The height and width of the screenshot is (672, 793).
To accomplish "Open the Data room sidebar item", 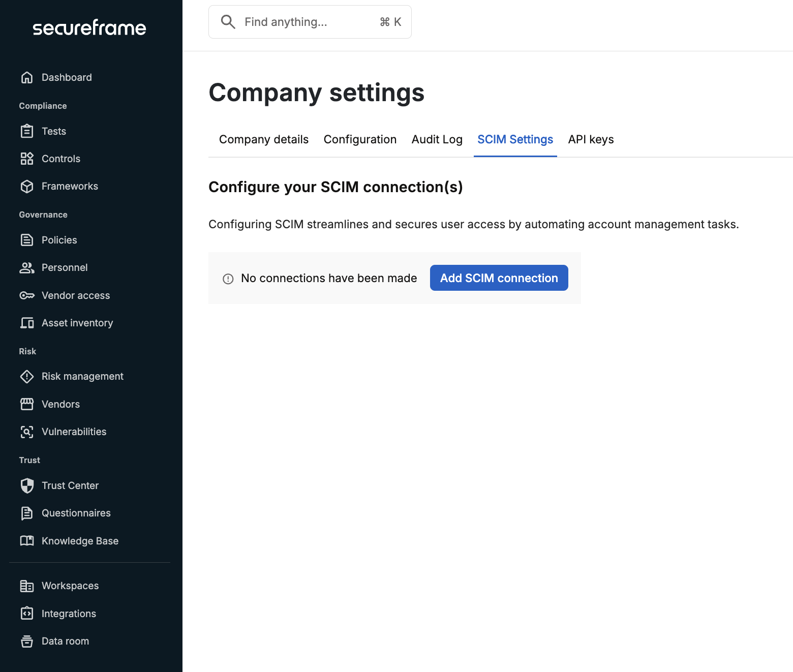I will click(65, 641).
